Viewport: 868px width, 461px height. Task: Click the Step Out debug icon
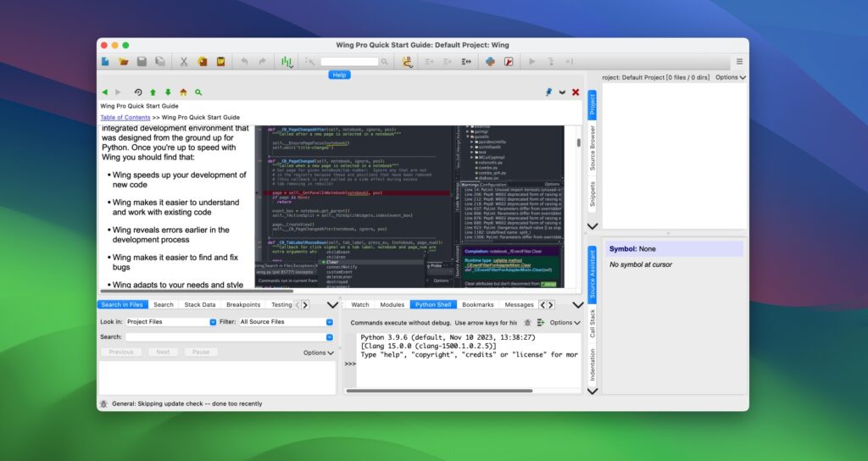[569, 61]
